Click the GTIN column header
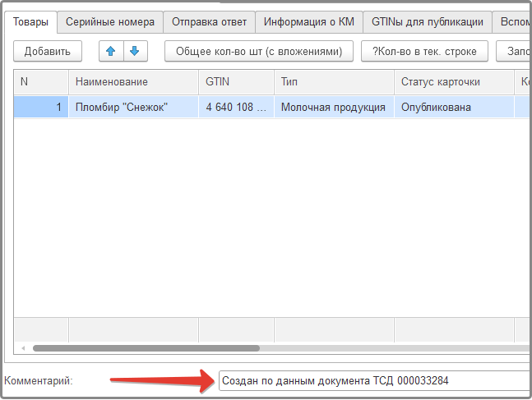Screen dimensions: 532x400 point(236,82)
